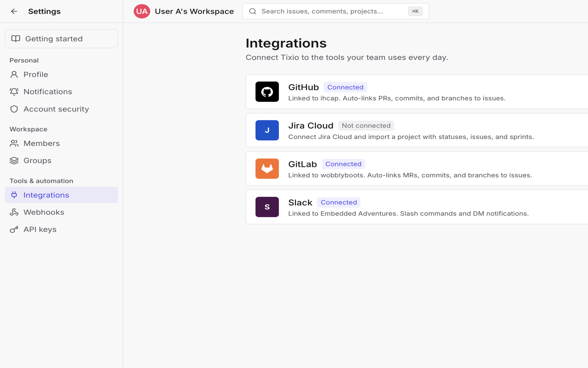Click the API keys key icon

tap(14, 229)
